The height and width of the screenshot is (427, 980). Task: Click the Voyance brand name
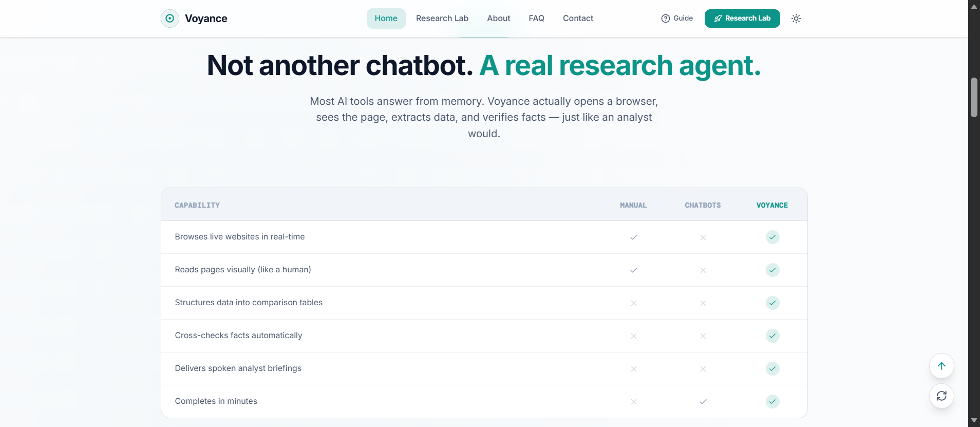pyautogui.click(x=206, y=18)
